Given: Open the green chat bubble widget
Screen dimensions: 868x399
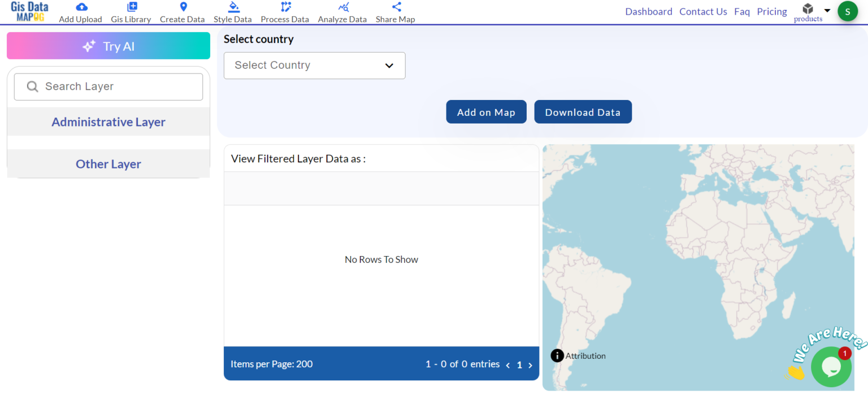Looking at the screenshot, I should tap(831, 367).
